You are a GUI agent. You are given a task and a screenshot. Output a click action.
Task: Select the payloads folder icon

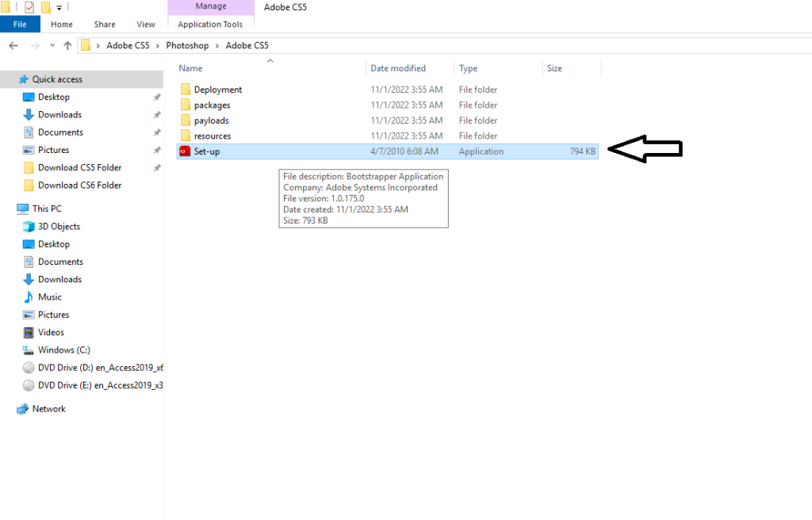(186, 120)
